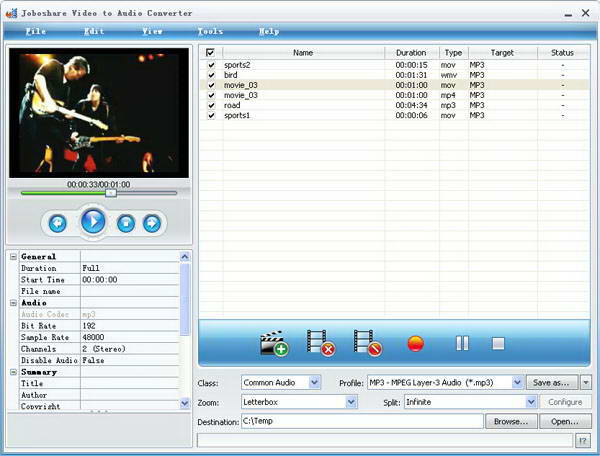Image resolution: width=600 pixels, height=456 pixels.
Task: Click the previous button in the player
Action: point(57,223)
